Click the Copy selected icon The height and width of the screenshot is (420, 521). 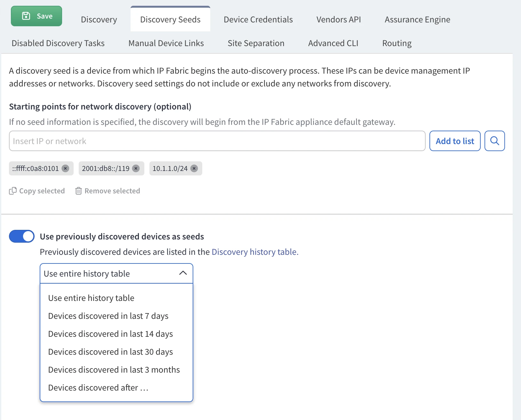click(13, 191)
